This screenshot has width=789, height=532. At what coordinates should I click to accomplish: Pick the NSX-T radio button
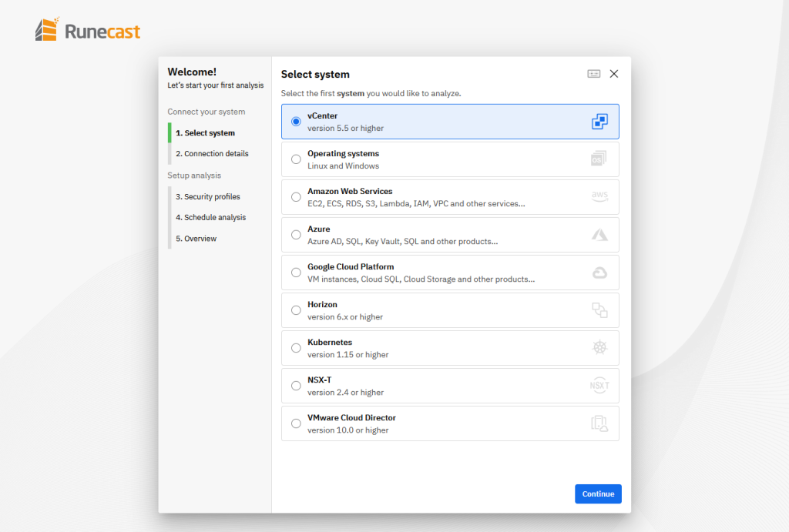pos(296,386)
